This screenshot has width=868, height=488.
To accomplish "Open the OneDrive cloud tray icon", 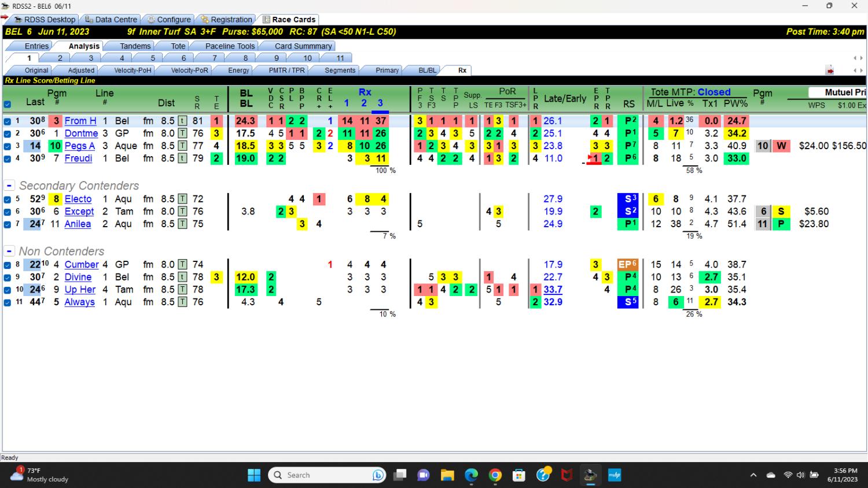I will [x=771, y=475].
